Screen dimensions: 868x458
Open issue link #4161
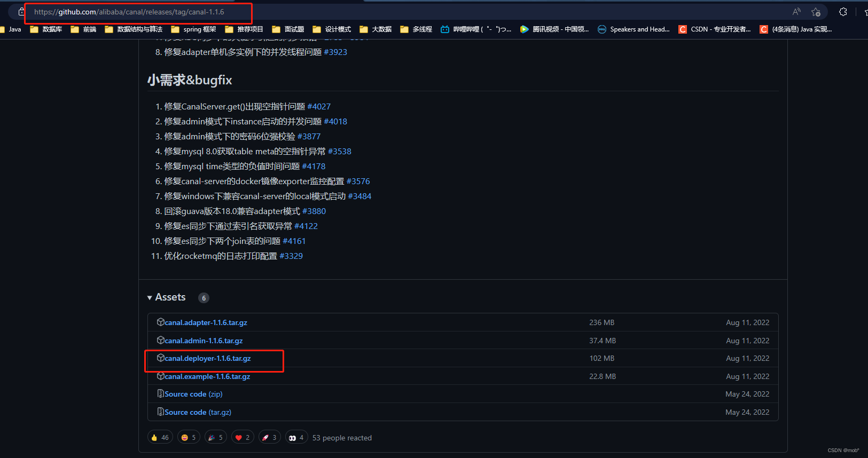pyautogui.click(x=294, y=241)
